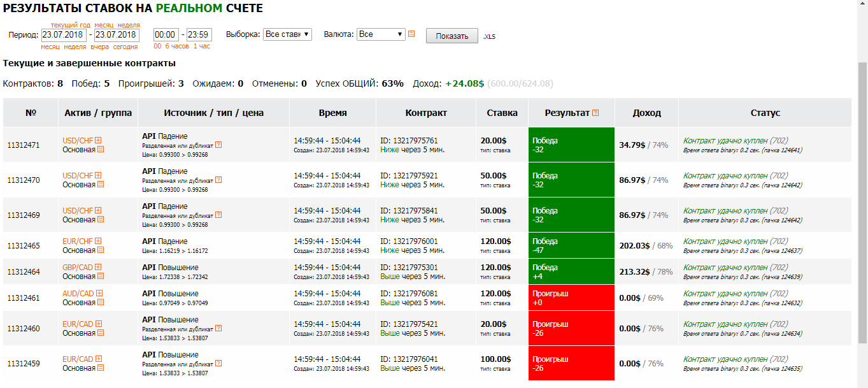Select the 'сегодня' quick period link
Screen dimensions: 868x388
click(x=125, y=47)
